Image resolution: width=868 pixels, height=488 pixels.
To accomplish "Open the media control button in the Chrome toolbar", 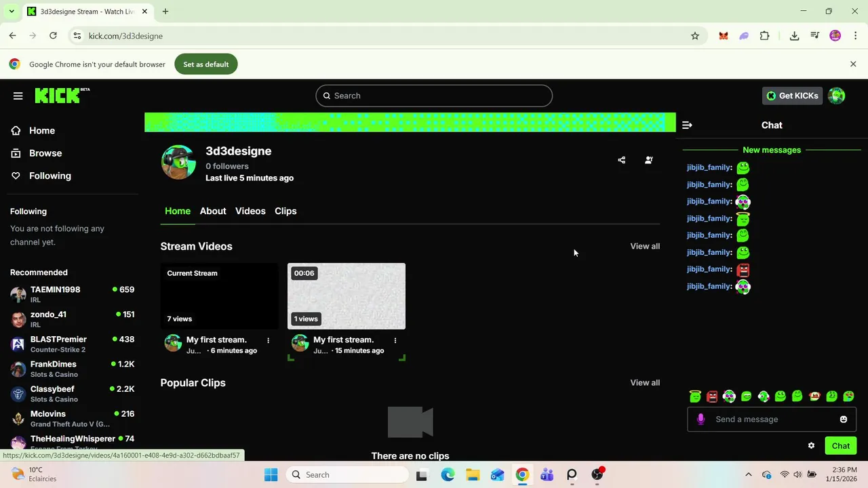I will (x=815, y=36).
